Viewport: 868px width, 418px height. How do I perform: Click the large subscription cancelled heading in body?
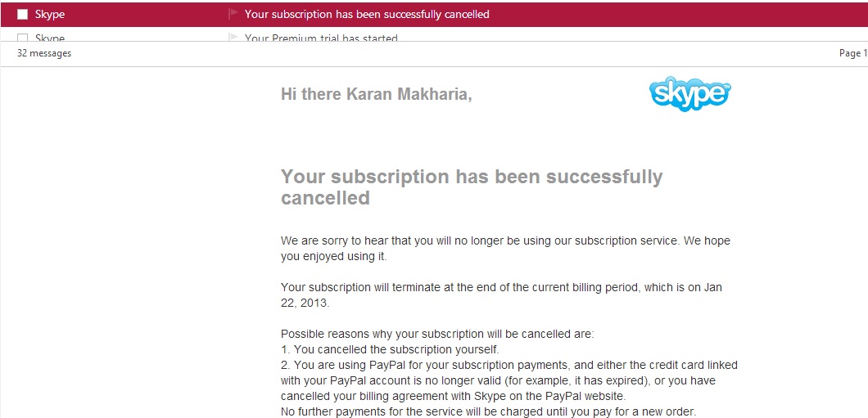point(472,187)
